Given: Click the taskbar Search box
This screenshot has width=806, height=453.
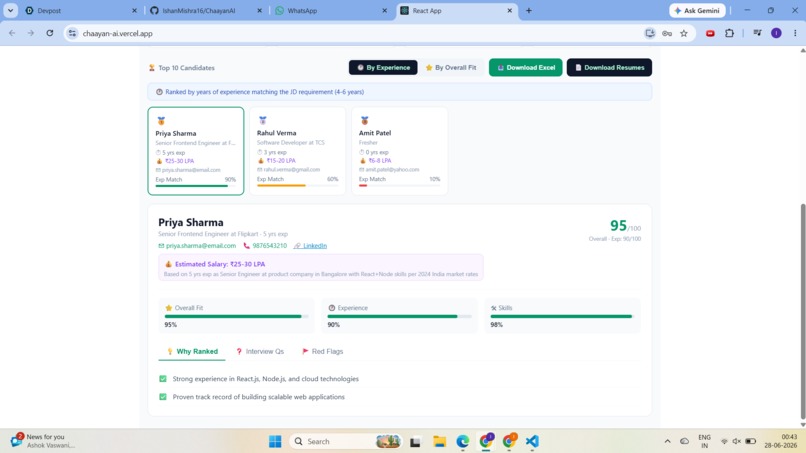Looking at the screenshot, I should coord(345,441).
